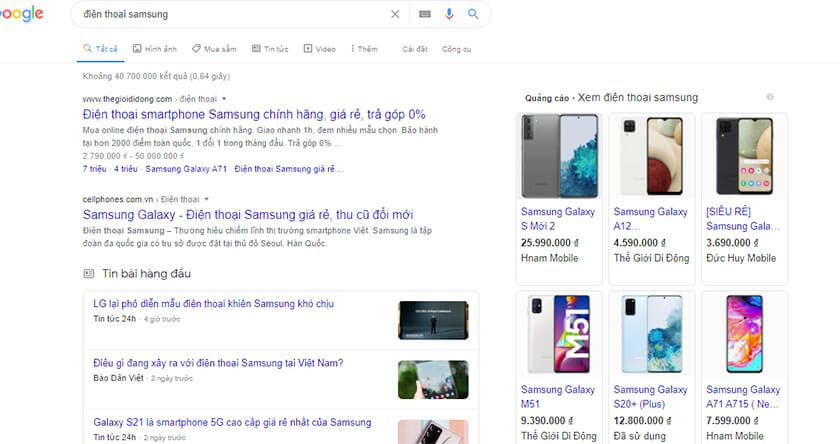Click the Samsung Galaxy S20+ (Plus) ad title
840x444 pixels.
[x=650, y=397]
